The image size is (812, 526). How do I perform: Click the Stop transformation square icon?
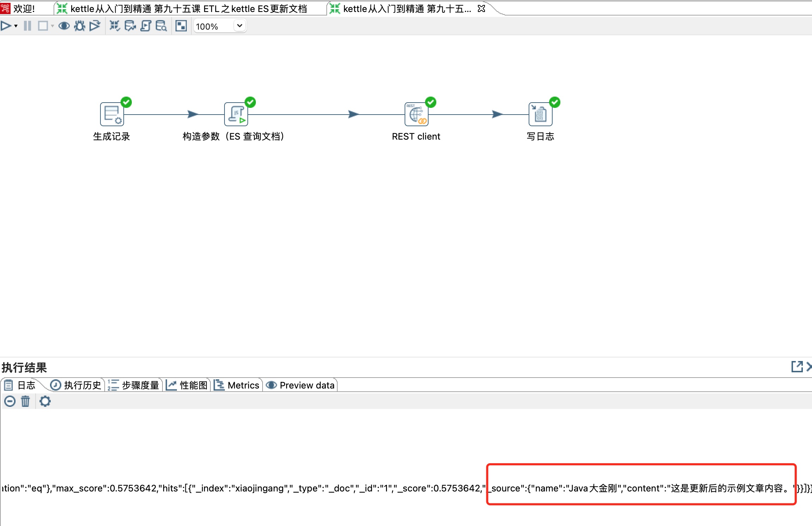pos(43,26)
